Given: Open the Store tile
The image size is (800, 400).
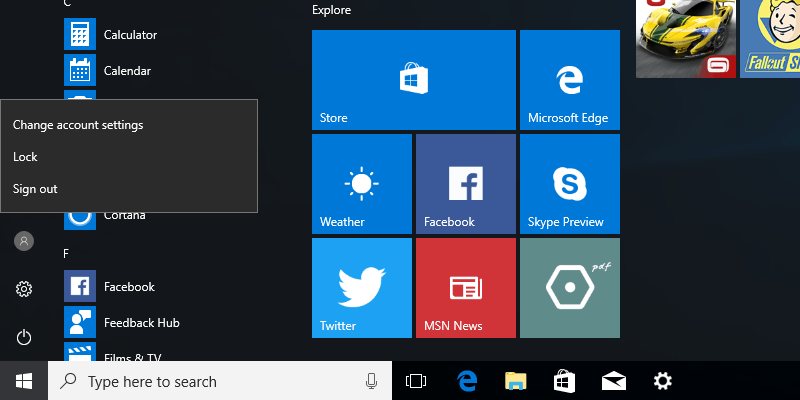Looking at the screenshot, I should pos(413,80).
